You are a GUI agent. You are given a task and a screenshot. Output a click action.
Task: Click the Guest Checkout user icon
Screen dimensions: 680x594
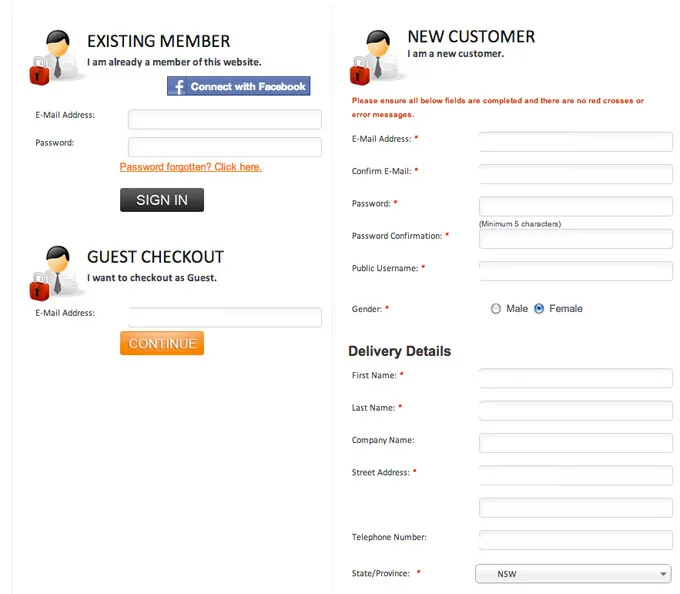click(x=51, y=272)
